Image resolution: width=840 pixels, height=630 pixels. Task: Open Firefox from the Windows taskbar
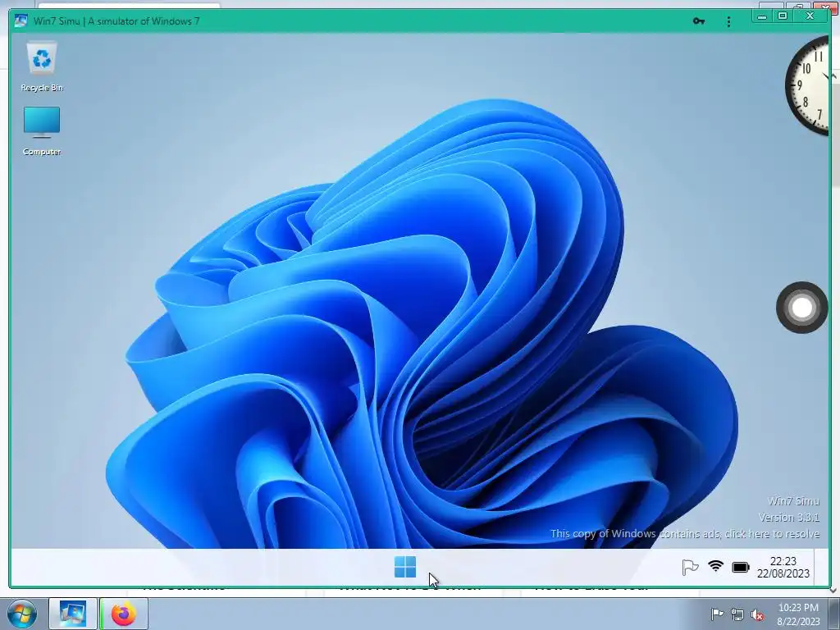pos(124,614)
